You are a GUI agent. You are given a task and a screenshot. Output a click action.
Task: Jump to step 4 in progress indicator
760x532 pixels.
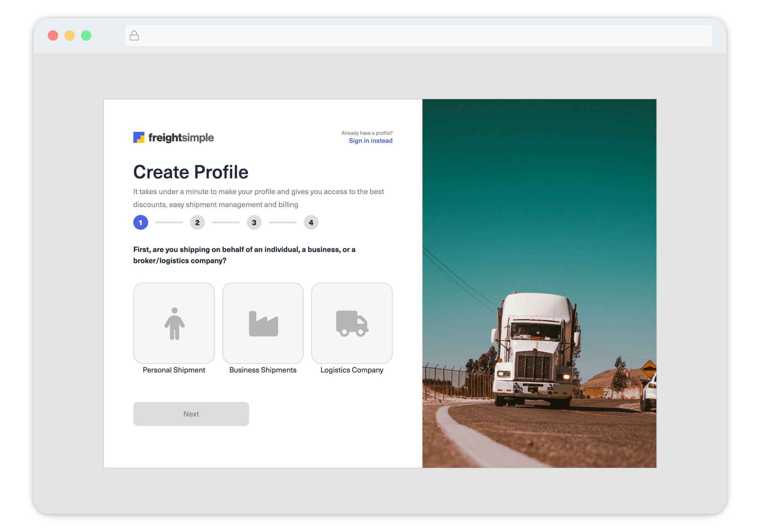(x=311, y=223)
